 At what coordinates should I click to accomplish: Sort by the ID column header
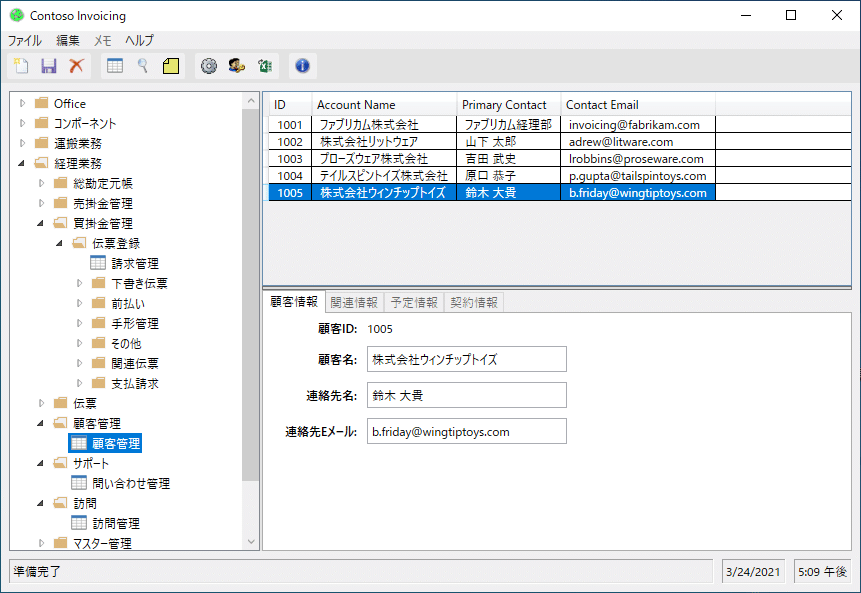coord(290,105)
